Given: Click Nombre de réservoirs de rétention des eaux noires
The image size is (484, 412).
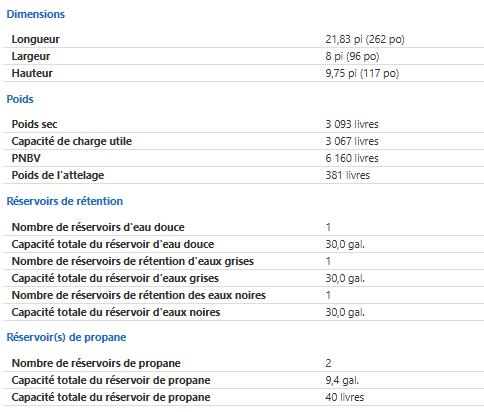Looking at the screenshot, I should [139, 295].
